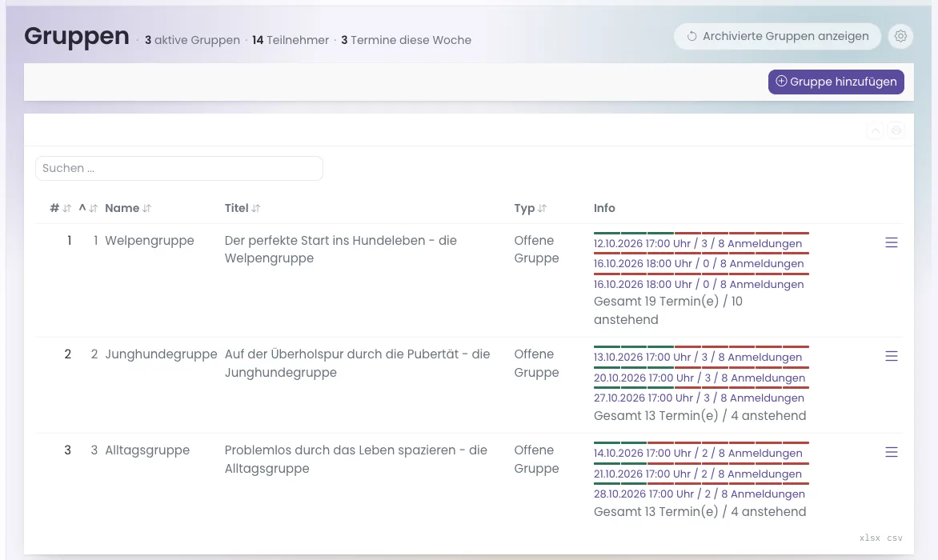The width and height of the screenshot is (938, 560).
Task: Sort by the ^ column arrows
Action: point(94,209)
